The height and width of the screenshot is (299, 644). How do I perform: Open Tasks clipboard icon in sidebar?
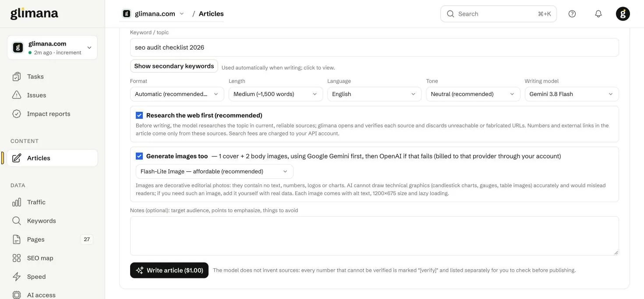pos(17,76)
